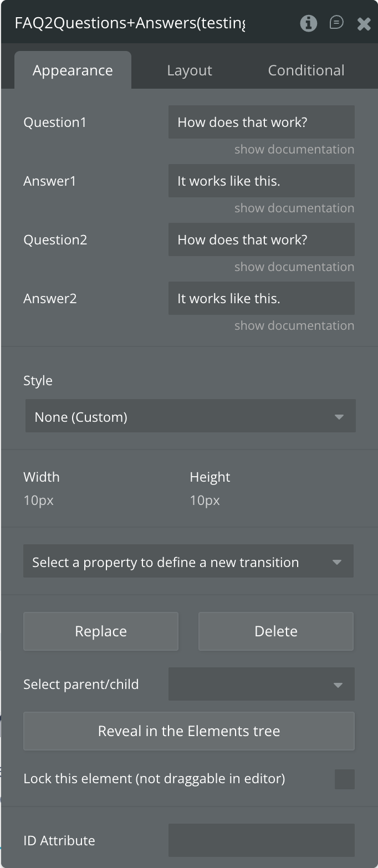Open the new transition property dropdown
This screenshot has width=378, height=868.
(x=188, y=561)
